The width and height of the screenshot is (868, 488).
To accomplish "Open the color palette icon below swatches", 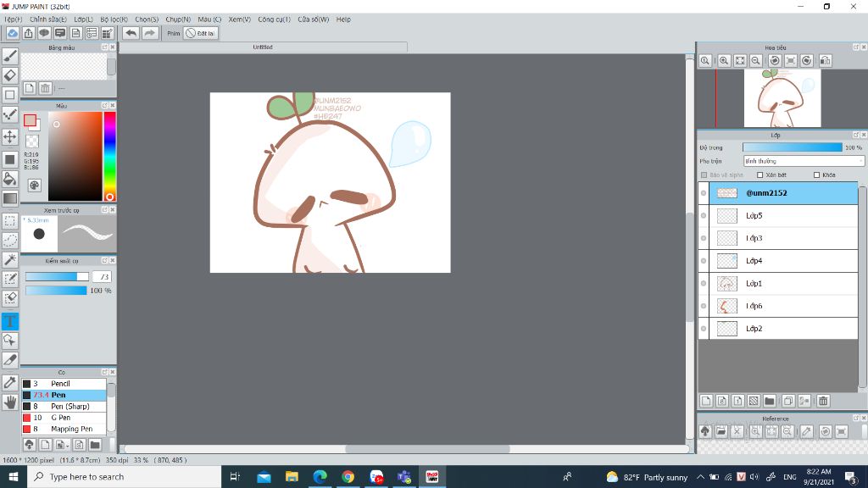I will pos(34,186).
